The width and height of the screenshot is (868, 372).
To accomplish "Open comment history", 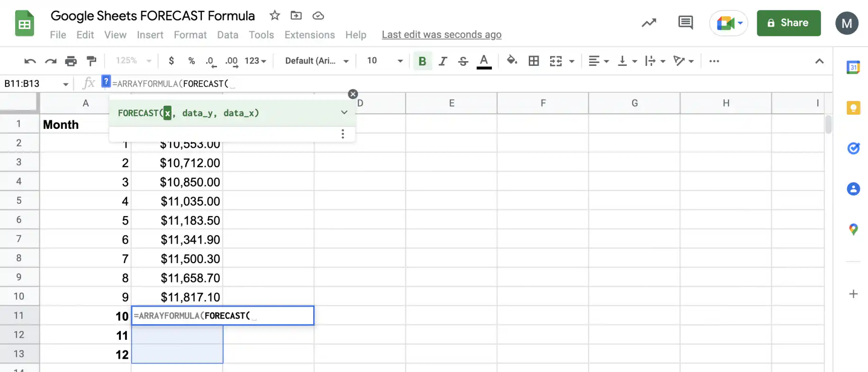I will click(686, 23).
